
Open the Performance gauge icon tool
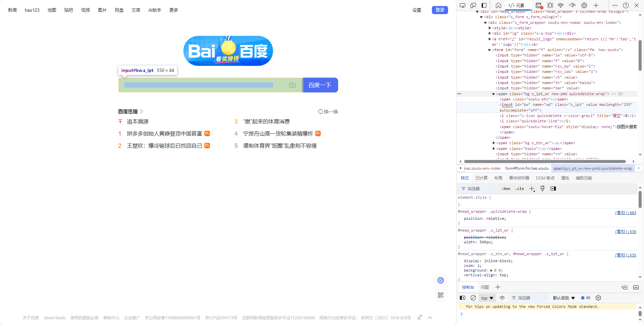[572, 5]
